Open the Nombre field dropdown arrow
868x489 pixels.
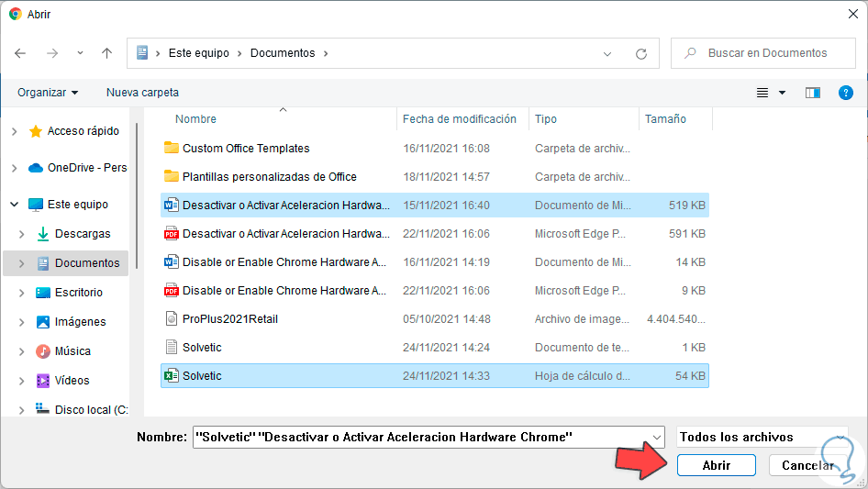point(657,438)
